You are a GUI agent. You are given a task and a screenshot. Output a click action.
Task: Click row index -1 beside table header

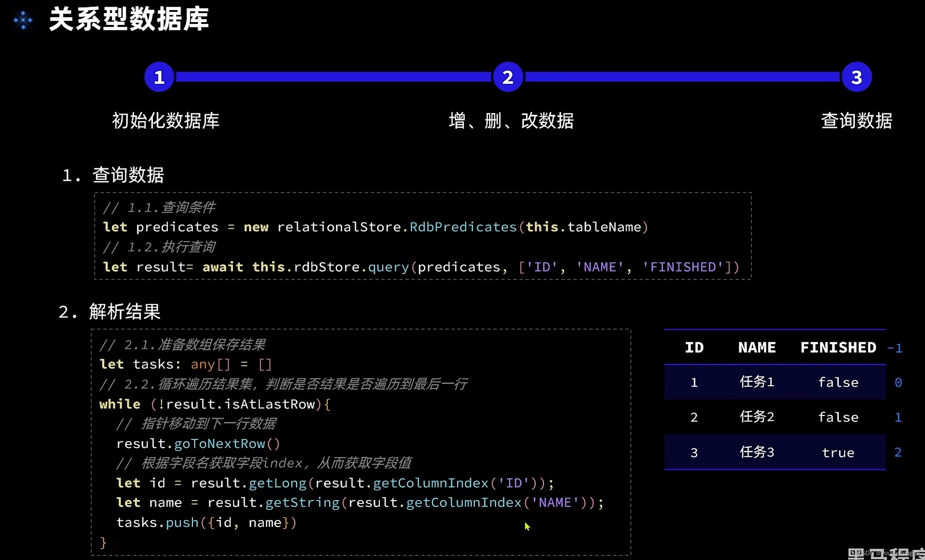[895, 348]
